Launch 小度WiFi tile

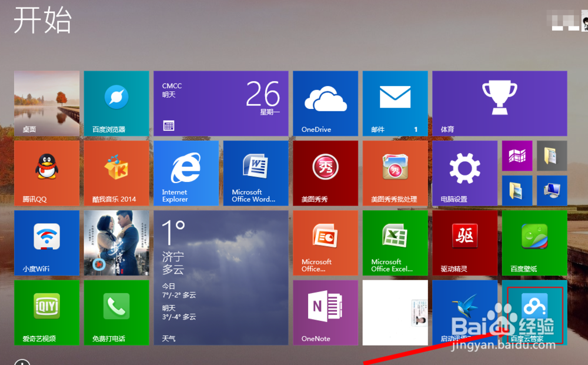point(47,243)
